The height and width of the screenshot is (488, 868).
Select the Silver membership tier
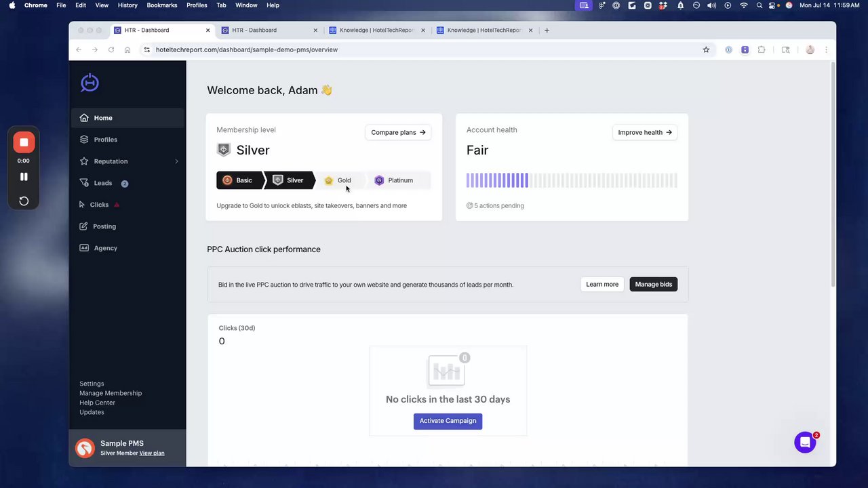coord(289,180)
